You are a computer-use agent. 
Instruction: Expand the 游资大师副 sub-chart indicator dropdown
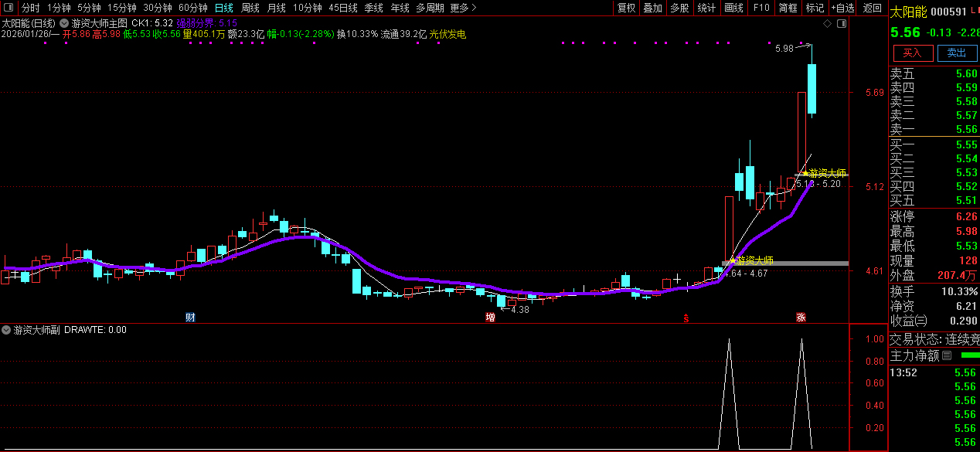[x=7, y=330]
